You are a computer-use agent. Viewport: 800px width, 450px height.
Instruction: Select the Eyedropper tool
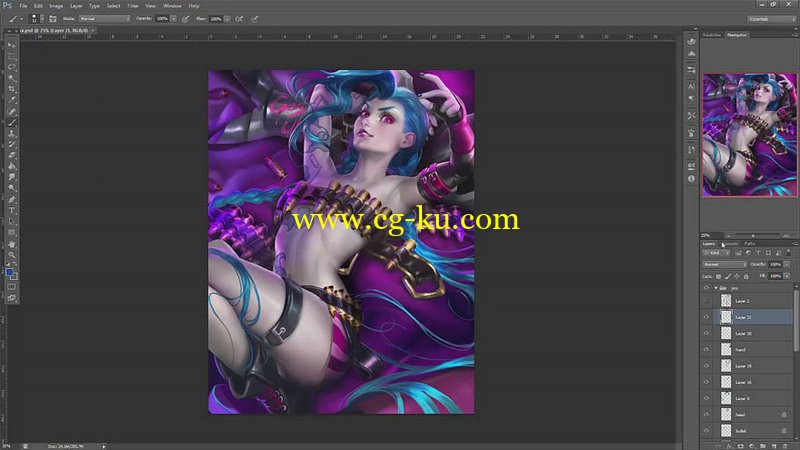click(11, 101)
